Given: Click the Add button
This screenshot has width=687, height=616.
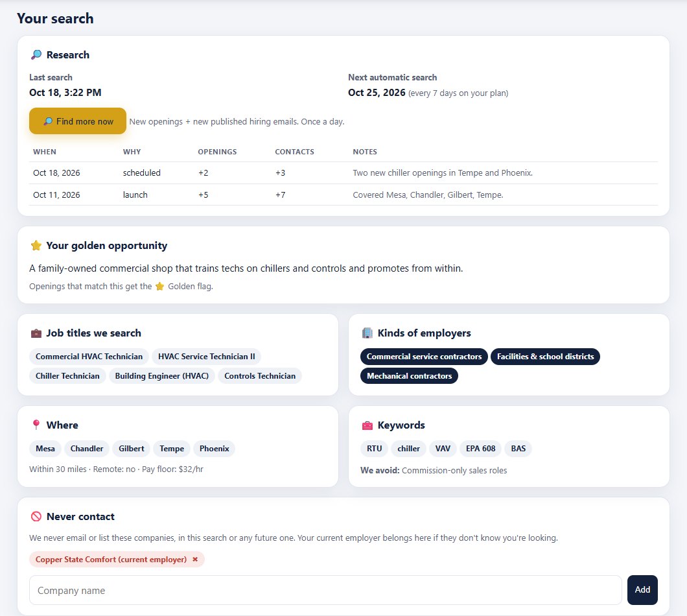Looking at the screenshot, I should pyautogui.click(x=642, y=589).
